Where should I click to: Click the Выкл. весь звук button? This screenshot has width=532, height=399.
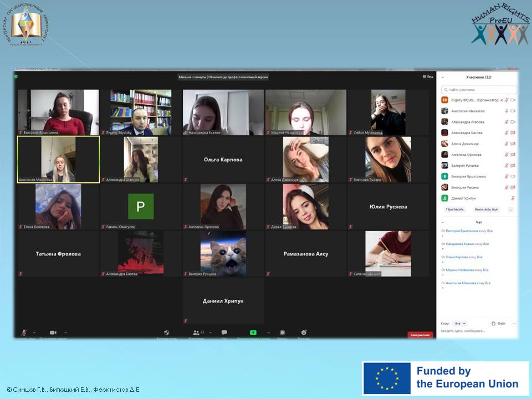pos(486,209)
